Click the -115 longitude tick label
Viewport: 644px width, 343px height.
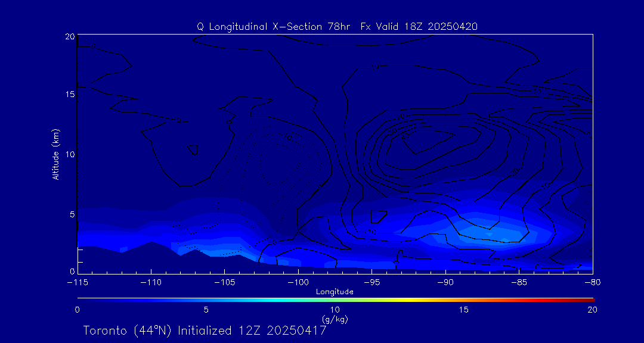(78, 283)
